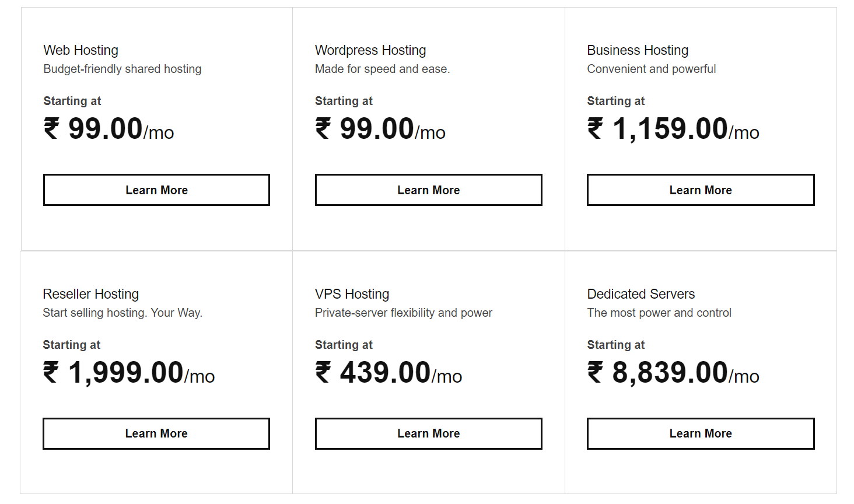The height and width of the screenshot is (504, 854).
Task: Click the Wordpress Hosting title
Action: [370, 50]
